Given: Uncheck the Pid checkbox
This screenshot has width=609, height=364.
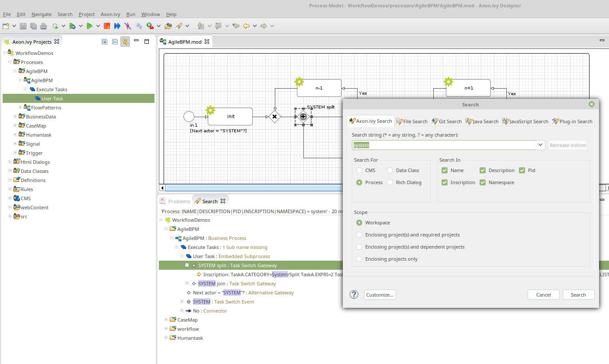Looking at the screenshot, I should tap(522, 170).
